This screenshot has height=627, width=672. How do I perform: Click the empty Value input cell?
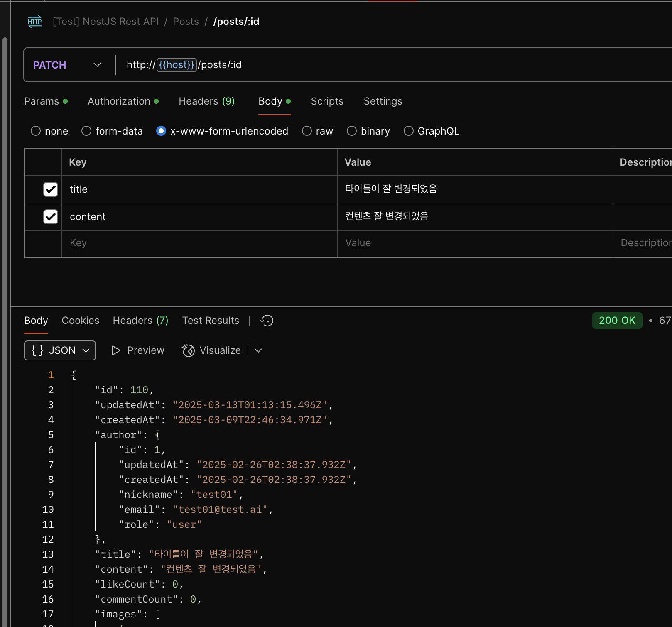click(475, 244)
